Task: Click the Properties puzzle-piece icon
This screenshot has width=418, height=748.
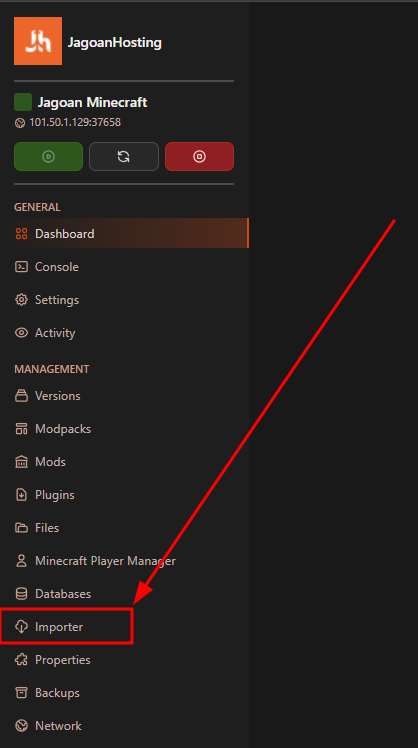Action: click(21, 660)
